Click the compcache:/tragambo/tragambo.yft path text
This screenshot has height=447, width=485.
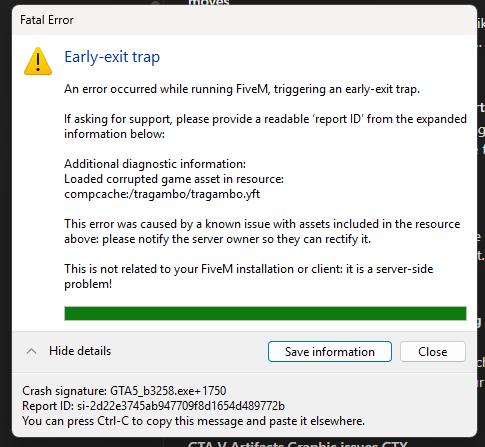click(162, 194)
